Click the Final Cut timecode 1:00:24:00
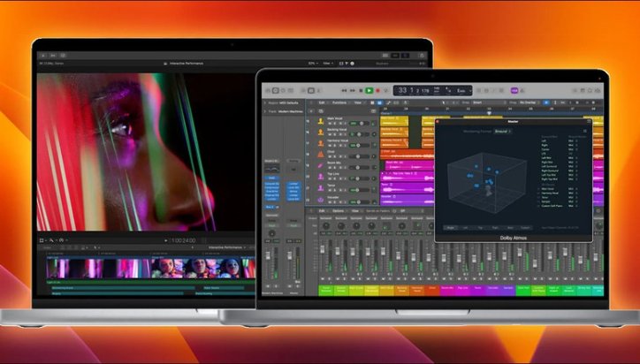Viewport: 640px width, 364px height. (x=183, y=240)
